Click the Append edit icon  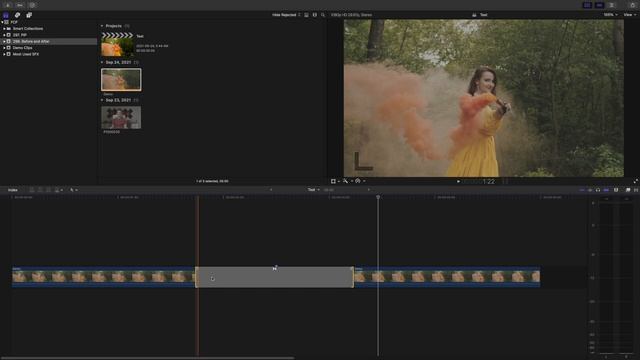[48, 190]
